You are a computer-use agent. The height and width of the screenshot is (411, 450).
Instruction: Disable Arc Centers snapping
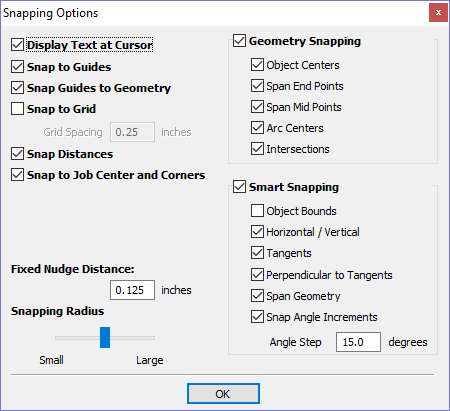pyautogui.click(x=257, y=128)
